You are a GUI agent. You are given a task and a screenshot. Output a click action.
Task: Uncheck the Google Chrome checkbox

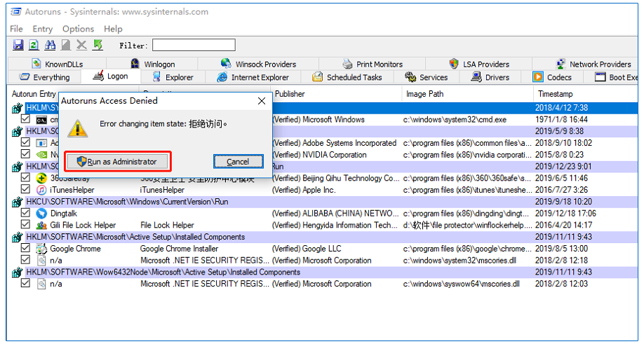[25, 248]
